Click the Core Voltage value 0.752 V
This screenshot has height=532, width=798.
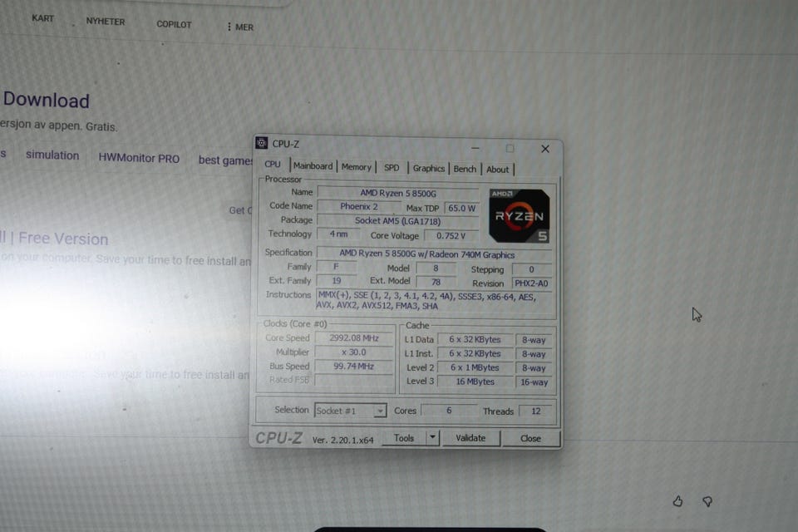(451, 236)
